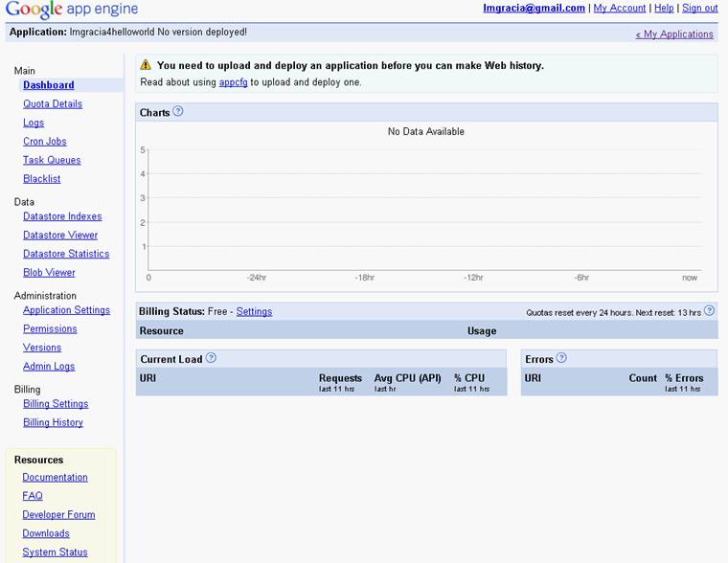Click the help icon next to Charts
This screenshot has height=563, width=728.
tap(178, 112)
